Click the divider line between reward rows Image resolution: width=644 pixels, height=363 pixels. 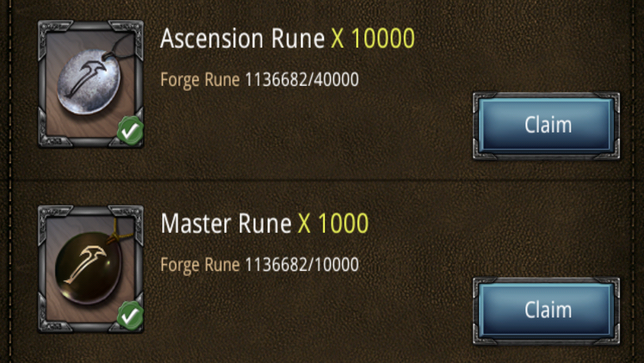[x=322, y=180]
